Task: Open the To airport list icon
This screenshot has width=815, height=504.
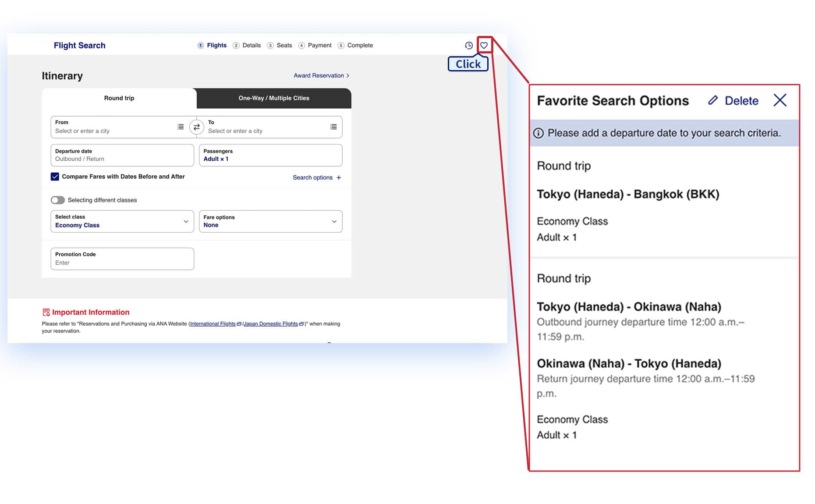Action: [x=333, y=127]
